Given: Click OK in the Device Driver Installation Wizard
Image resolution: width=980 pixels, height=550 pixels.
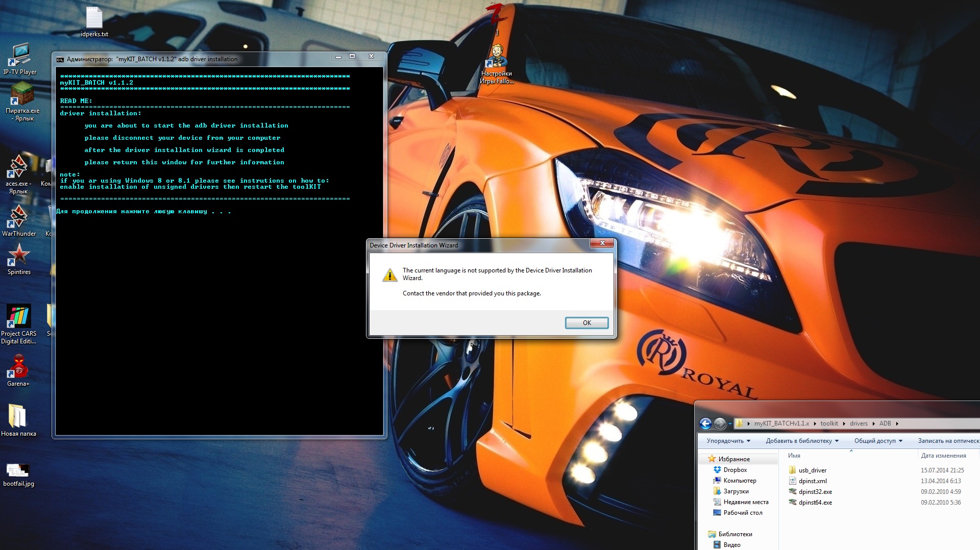Looking at the screenshot, I should click(x=586, y=322).
